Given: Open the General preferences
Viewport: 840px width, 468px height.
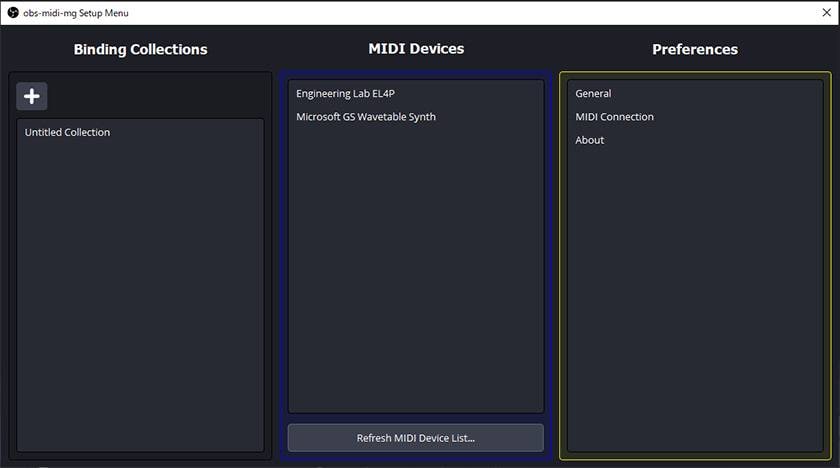Looking at the screenshot, I should click(x=593, y=94).
